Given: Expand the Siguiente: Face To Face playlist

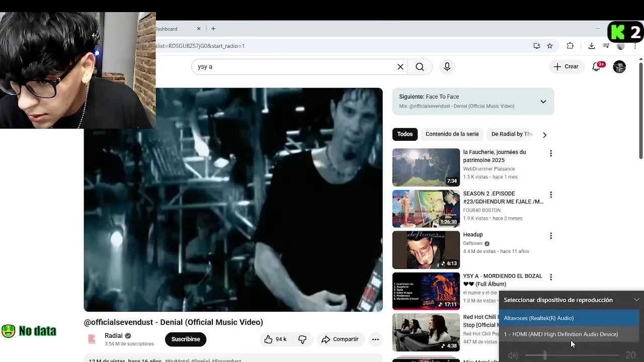Looking at the screenshot, I should coord(543,102).
